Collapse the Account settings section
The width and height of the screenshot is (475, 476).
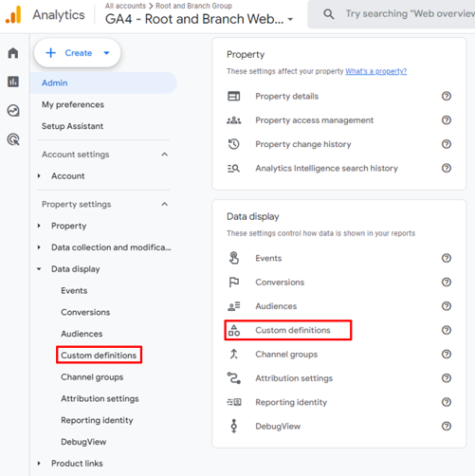click(x=164, y=155)
